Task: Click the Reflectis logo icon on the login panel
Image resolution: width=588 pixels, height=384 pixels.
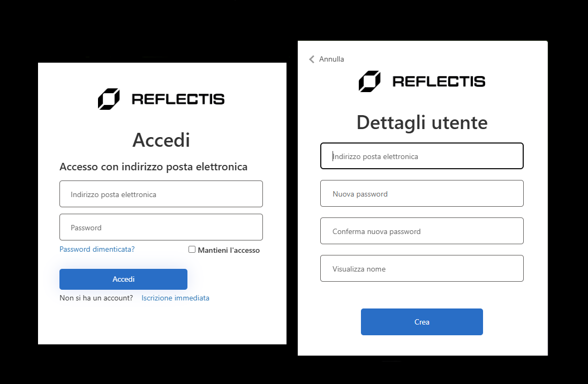Action: click(x=109, y=99)
